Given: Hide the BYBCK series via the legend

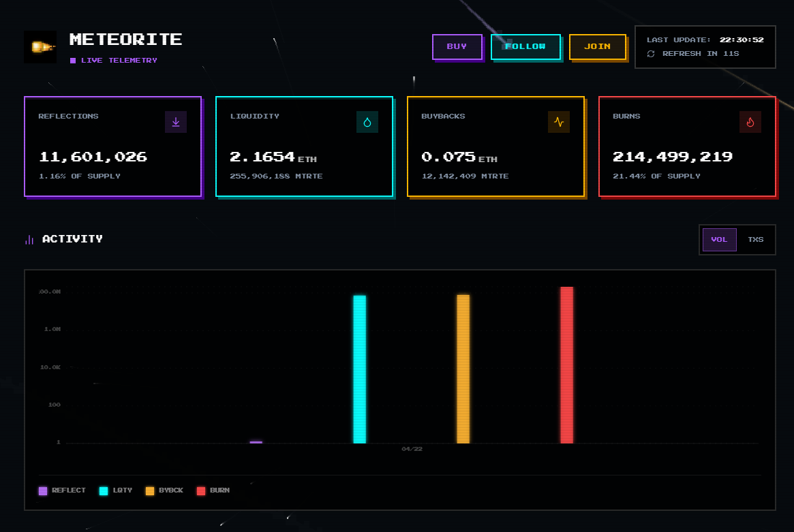Looking at the screenshot, I should click(164, 490).
